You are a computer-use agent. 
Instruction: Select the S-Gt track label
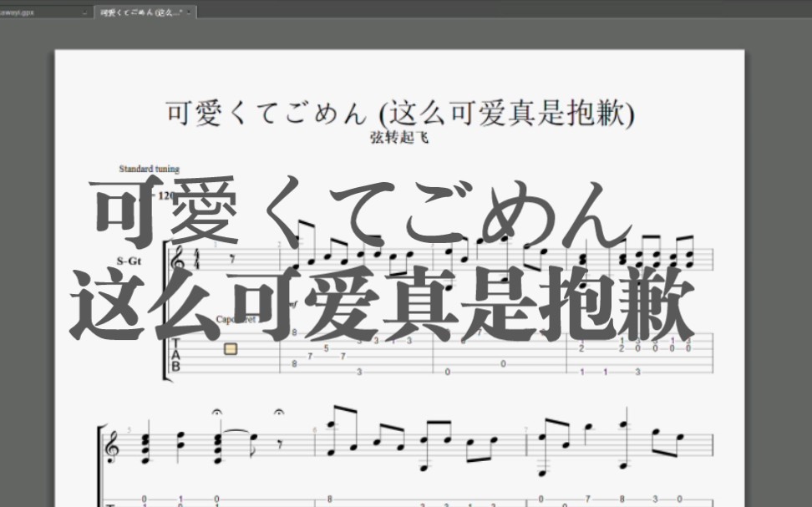point(129,261)
